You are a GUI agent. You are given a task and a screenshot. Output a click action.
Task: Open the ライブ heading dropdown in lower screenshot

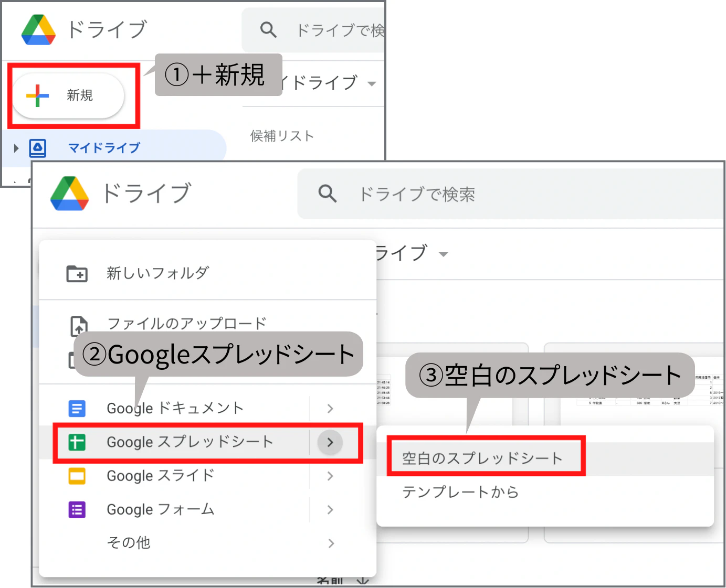tap(444, 254)
